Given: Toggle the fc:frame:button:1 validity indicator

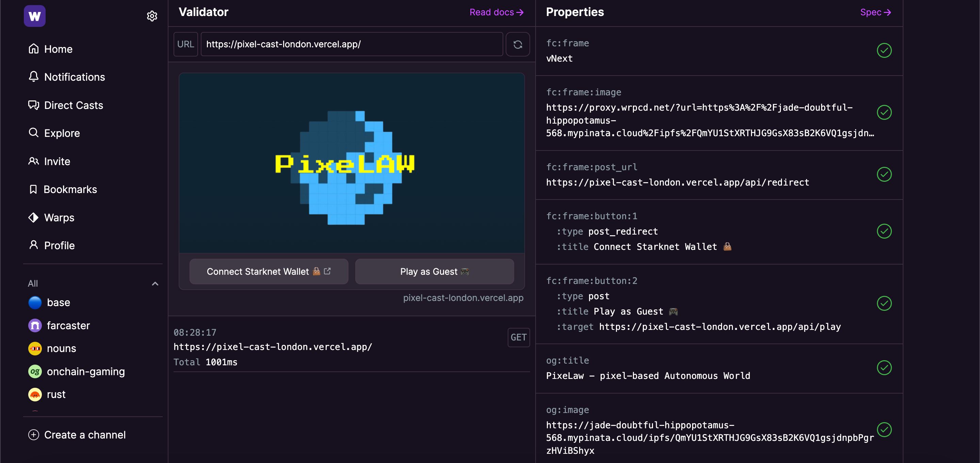Looking at the screenshot, I should click(884, 231).
